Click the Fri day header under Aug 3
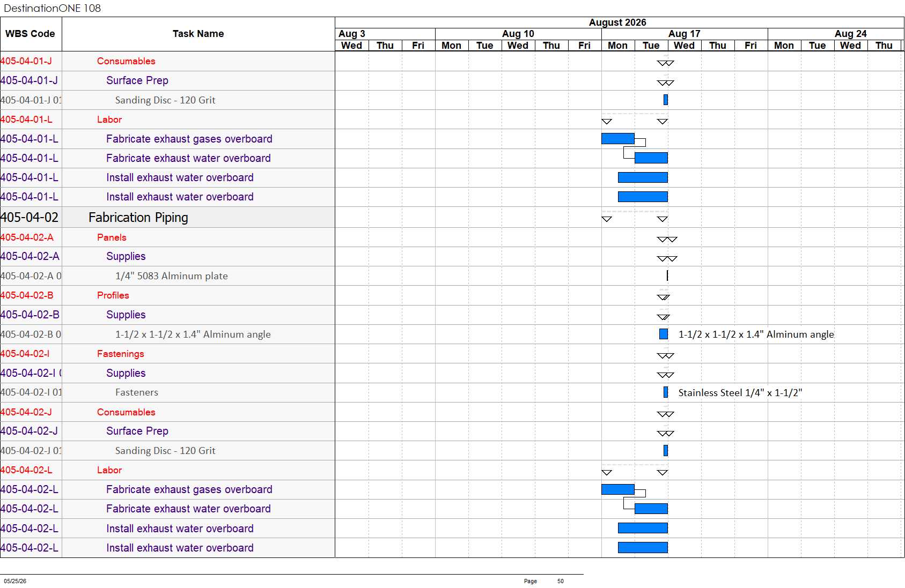The height and width of the screenshot is (588, 905). pos(418,46)
